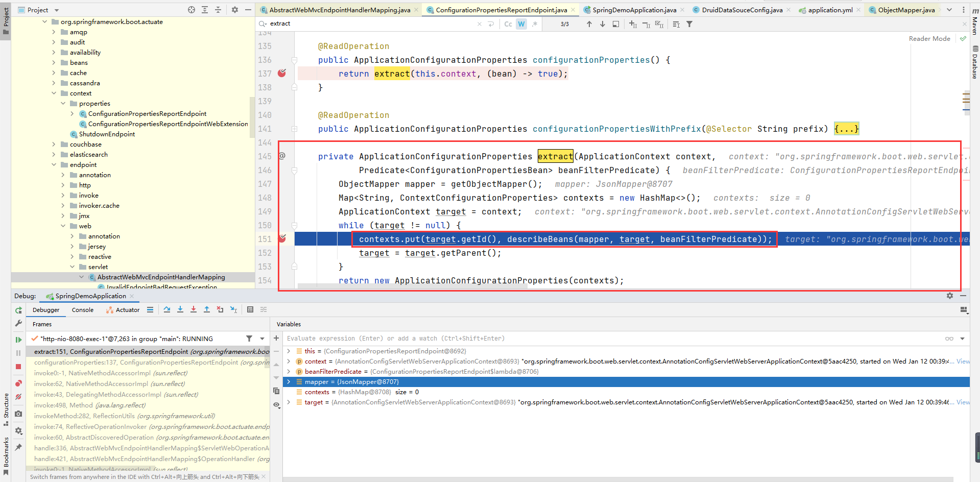The image size is (980, 482).
Task: Go to next search occurrence arrow
Action: (603, 24)
